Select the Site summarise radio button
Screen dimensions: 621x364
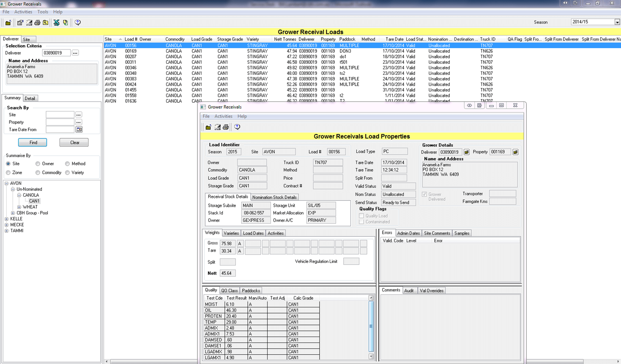pos(8,164)
